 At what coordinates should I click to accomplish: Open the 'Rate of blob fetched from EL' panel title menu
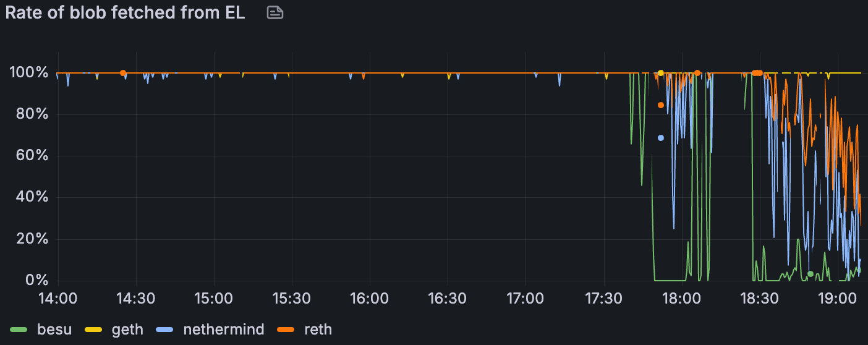pyautogui.click(x=126, y=14)
